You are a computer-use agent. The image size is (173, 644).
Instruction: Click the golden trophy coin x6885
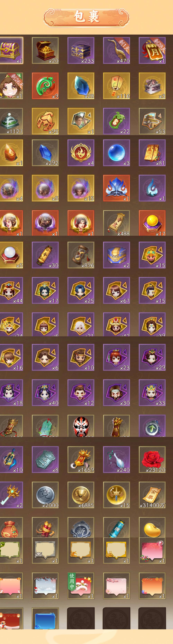click(81, 495)
